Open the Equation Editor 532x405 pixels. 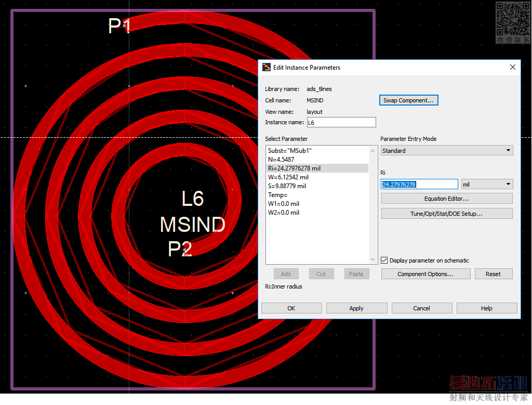point(447,199)
